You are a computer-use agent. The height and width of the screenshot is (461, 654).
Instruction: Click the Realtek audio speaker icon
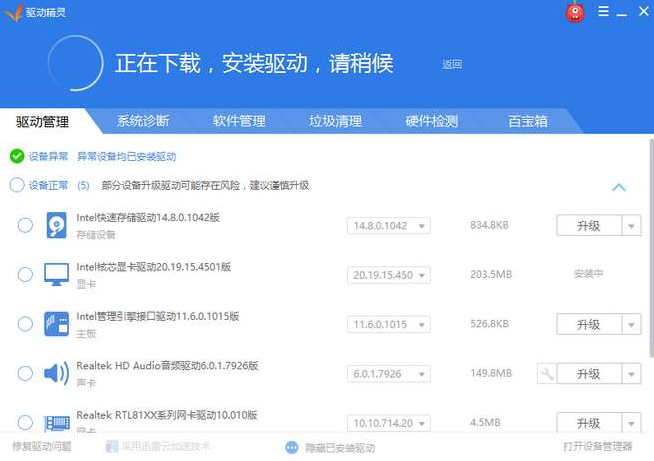click(x=56, y=373)
